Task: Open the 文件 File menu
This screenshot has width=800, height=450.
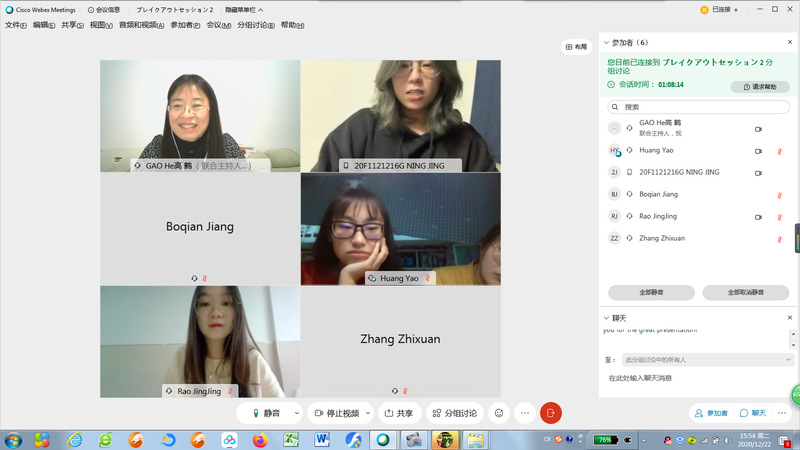Action: (x=15, y=25)
